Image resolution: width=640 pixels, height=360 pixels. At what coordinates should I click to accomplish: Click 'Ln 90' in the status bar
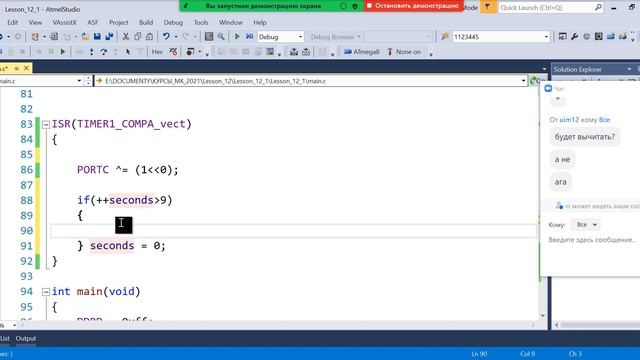coord(479,354)
